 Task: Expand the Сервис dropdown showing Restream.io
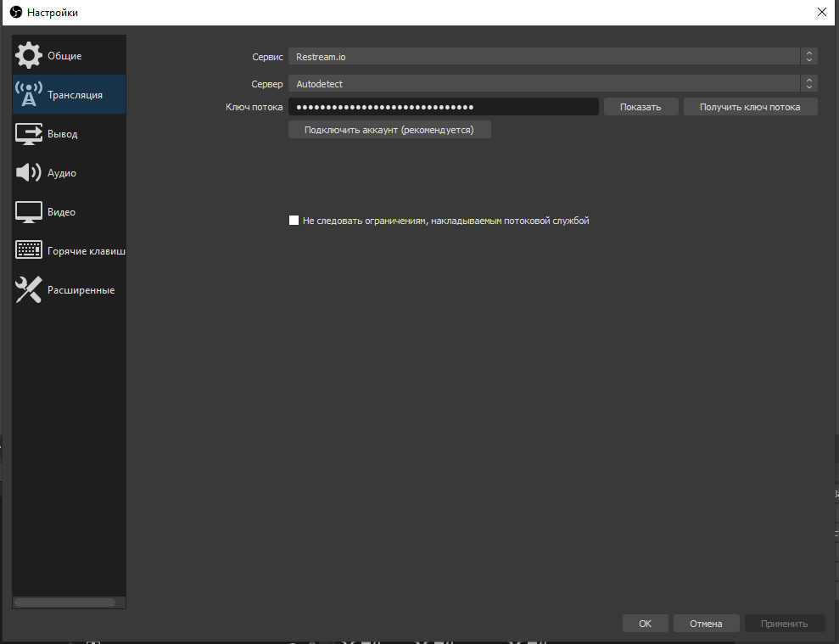tap(553, 57)
